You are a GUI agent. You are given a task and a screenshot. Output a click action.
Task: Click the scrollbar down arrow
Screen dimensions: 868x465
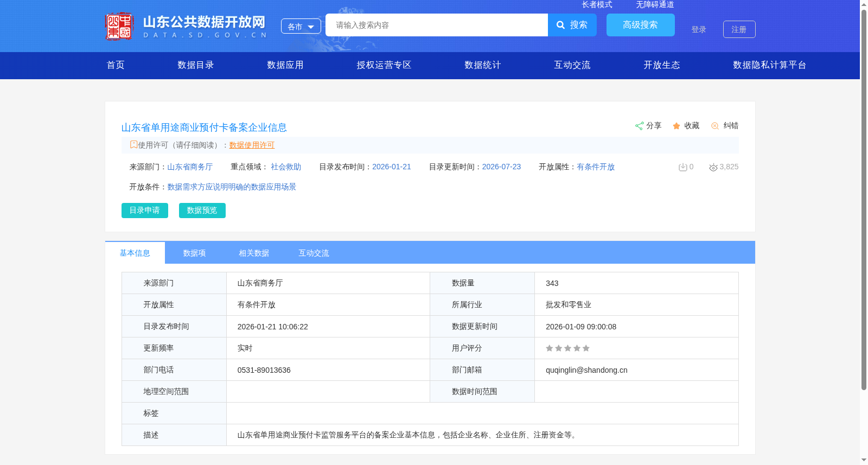tap(864, 460)
